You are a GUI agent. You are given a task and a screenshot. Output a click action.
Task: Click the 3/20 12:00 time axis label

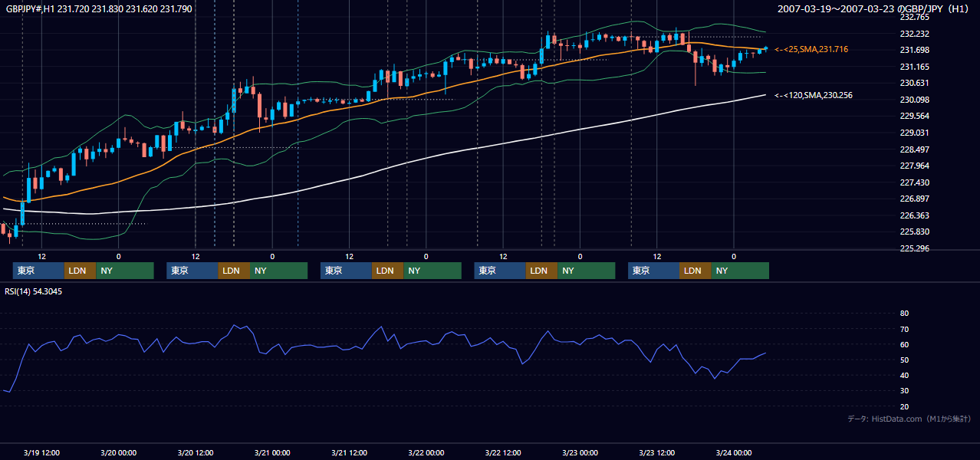tap(196, 452)
